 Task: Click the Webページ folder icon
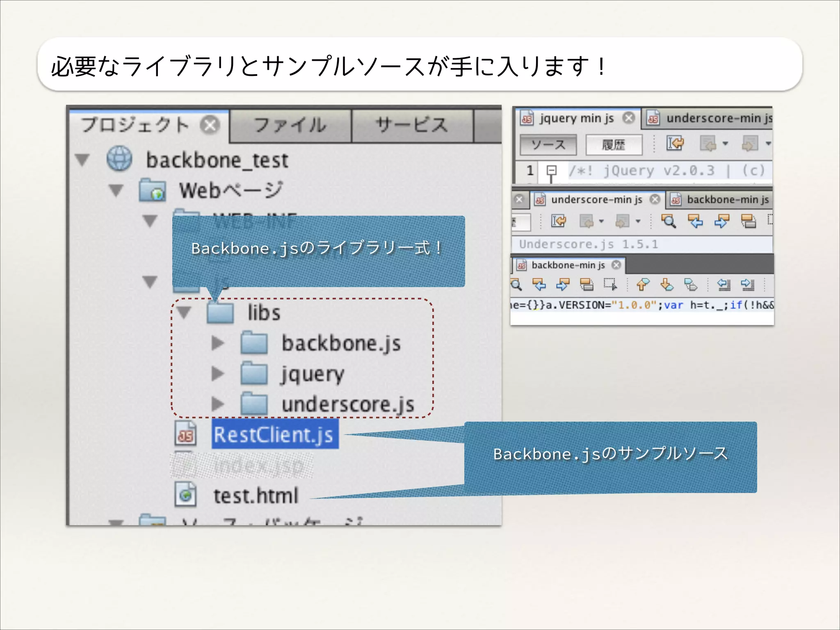click(x=152, y=190)
